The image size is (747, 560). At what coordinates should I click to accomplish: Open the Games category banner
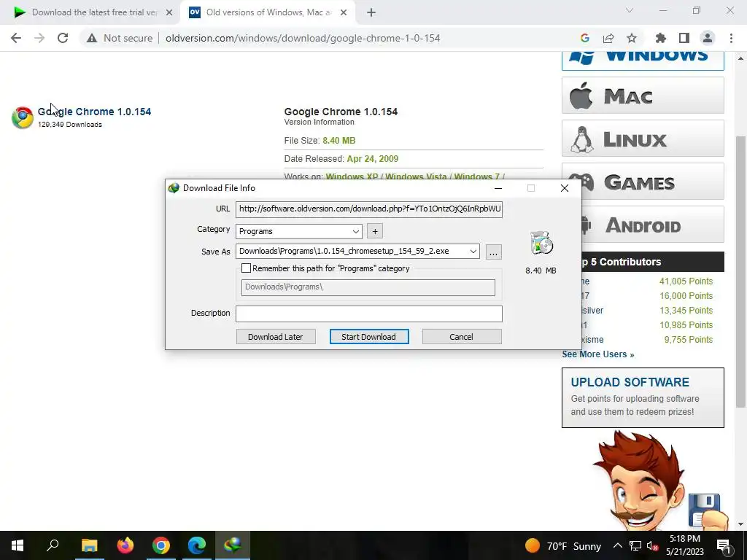click(653, 182)
